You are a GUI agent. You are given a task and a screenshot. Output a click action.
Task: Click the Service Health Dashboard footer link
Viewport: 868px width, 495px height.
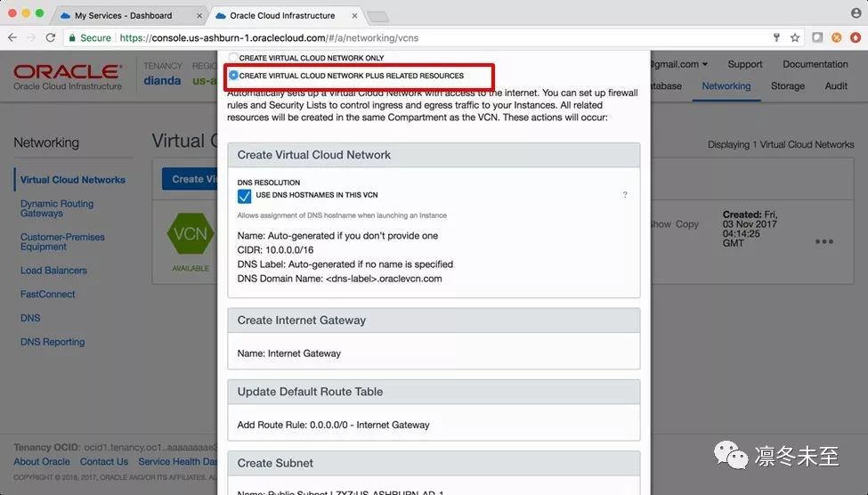click(178, 461)
